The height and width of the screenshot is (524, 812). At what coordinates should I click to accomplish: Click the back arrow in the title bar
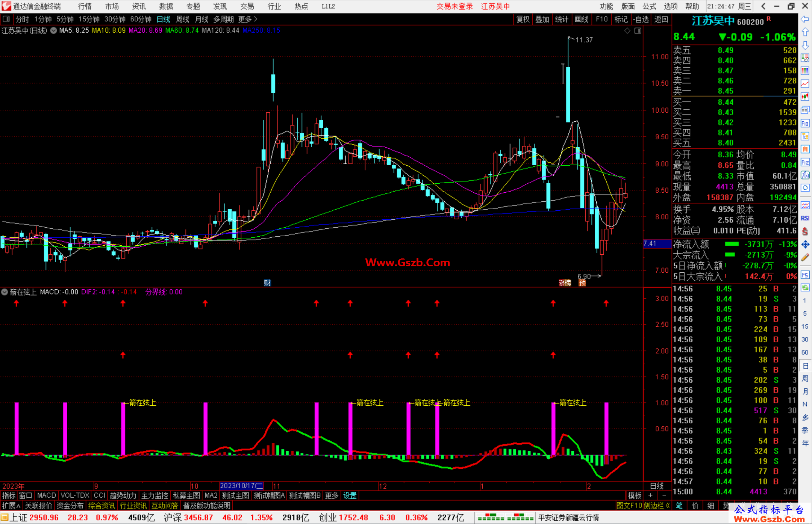[763, 6]
